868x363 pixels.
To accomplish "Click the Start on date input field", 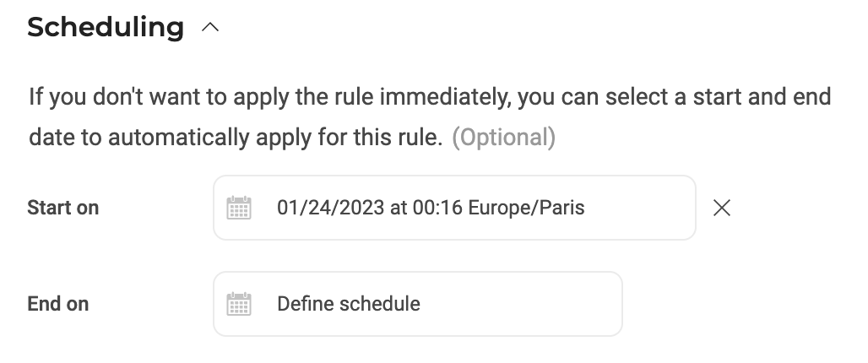I will click(x=454, y=208).
